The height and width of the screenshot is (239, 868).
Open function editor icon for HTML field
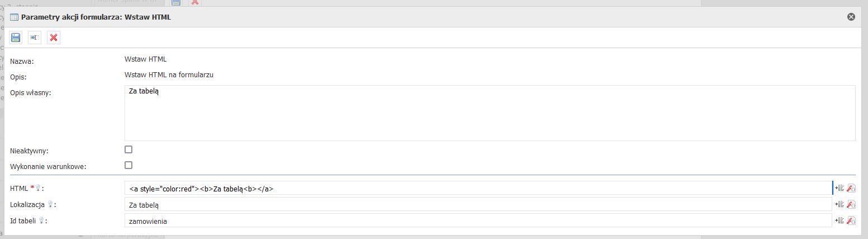pos(851,189)
